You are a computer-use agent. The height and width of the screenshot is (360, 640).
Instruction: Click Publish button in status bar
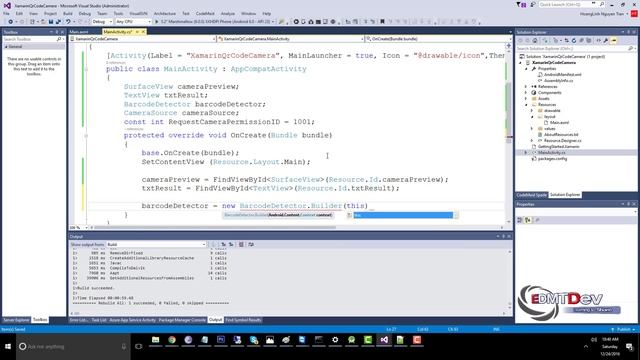[623, 329]
